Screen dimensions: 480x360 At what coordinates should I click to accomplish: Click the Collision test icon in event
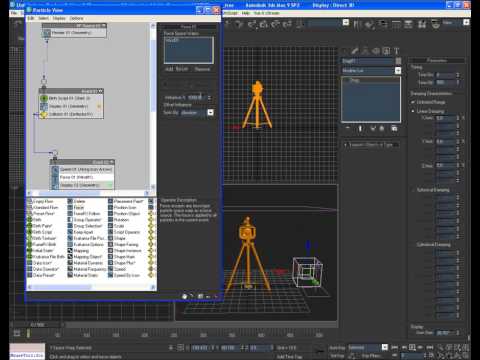(x=44, y=114)
